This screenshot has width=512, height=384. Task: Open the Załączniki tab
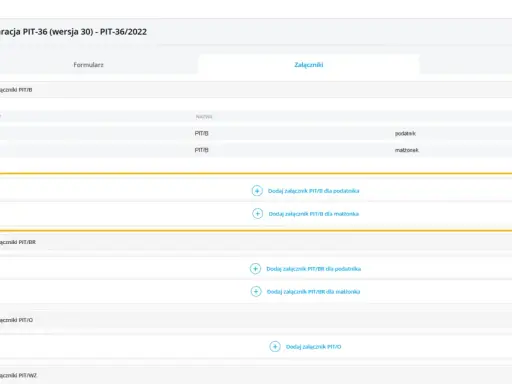(x=309, y=65)
